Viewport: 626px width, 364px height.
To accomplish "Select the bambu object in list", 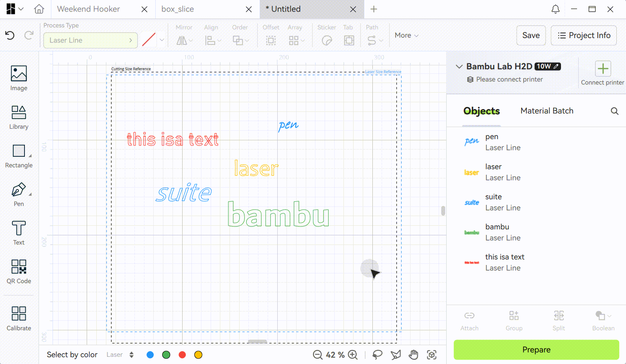I will [x=537, y=233].
